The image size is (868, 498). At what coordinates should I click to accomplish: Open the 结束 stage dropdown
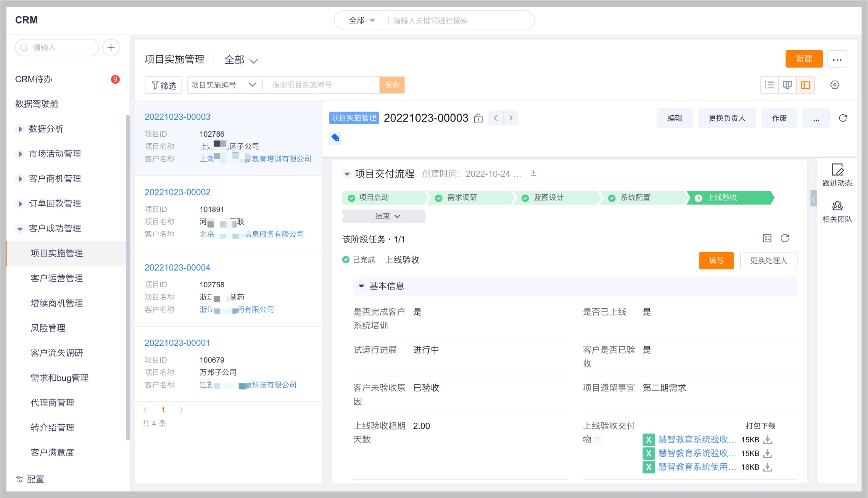click(x=384, y=216)
